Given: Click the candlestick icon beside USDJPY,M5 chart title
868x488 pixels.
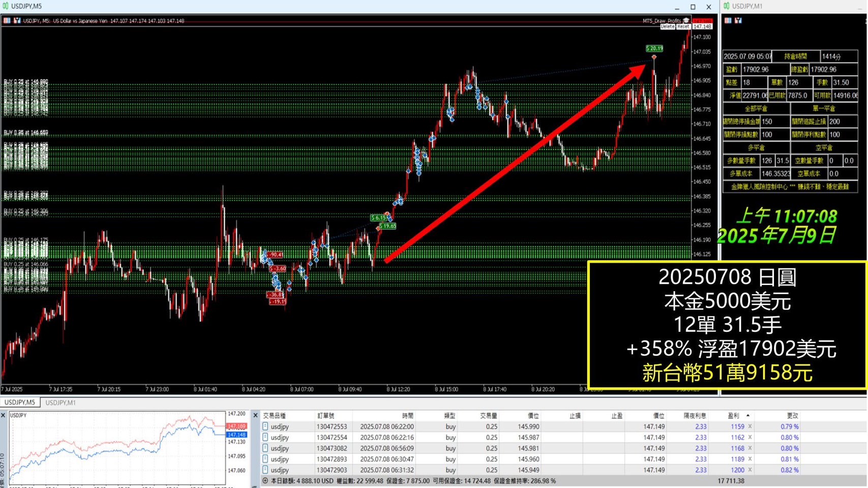Looking at the screenshot, I should [x=17, y=21].
